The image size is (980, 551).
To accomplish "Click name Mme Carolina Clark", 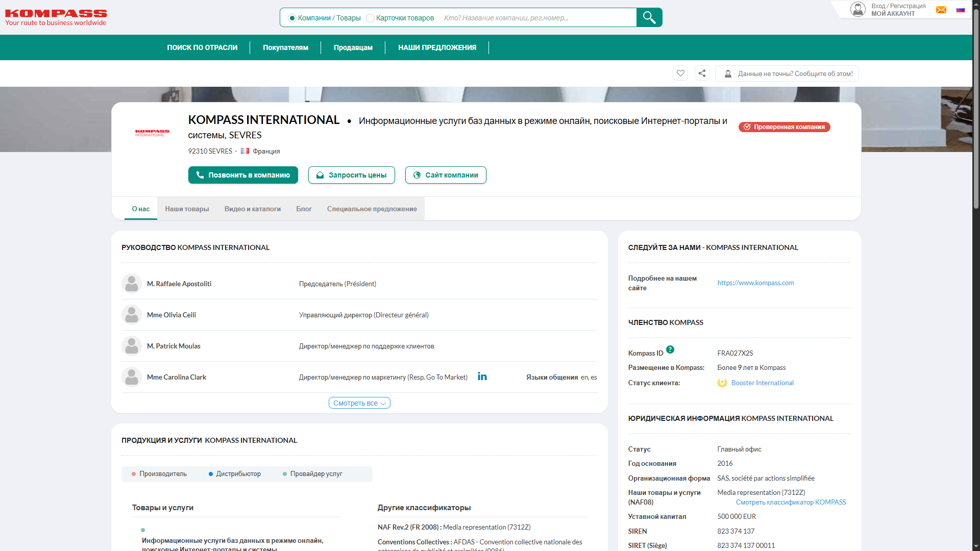I will click(x=177, y=377).
